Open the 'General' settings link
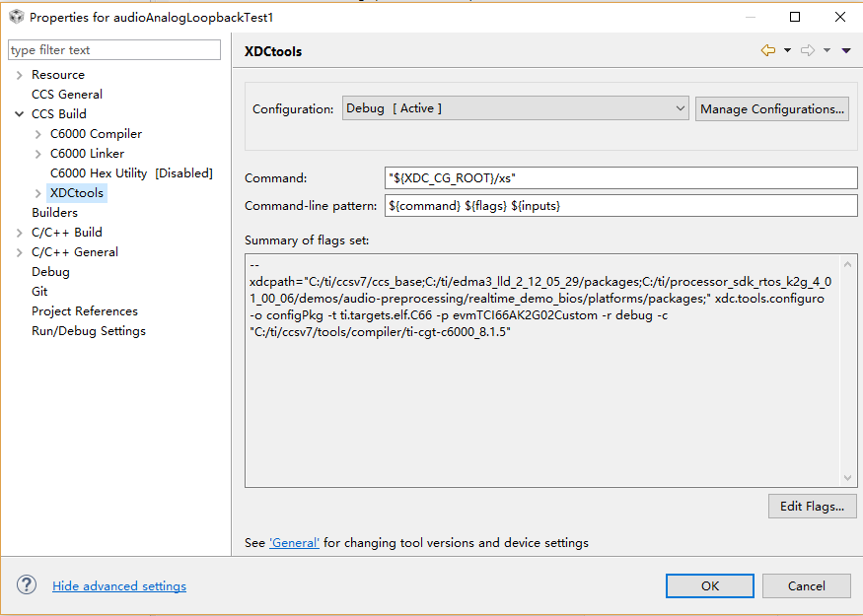Screen dimensions: 863x616 tap(294, 543)
